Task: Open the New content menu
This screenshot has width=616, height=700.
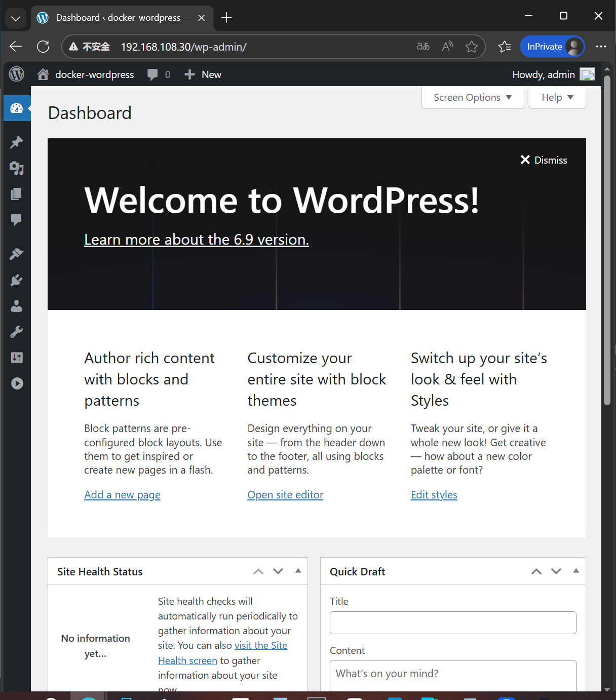Action: click(203, 74)
